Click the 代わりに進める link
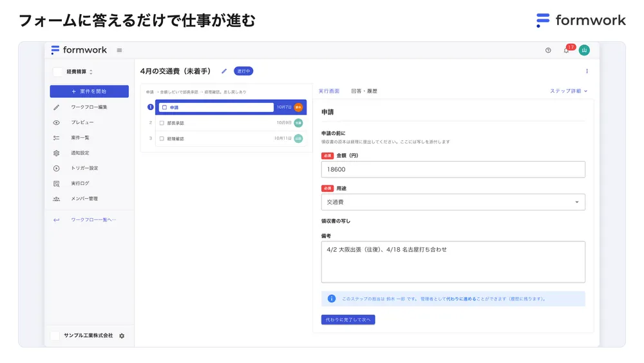644x363 pixels. pos(461,299)
